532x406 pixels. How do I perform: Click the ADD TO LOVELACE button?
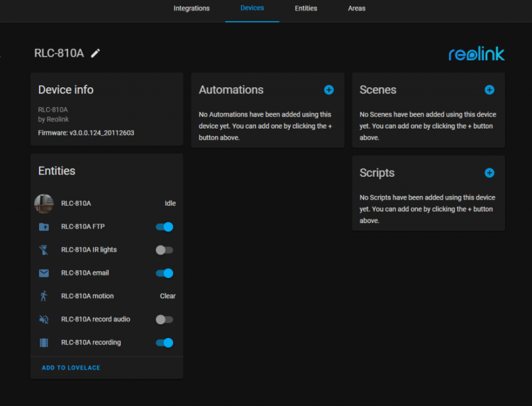coord(71,368)
